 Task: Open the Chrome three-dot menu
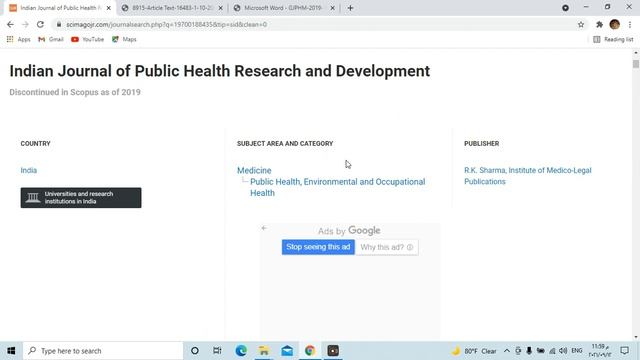(630, 24)
